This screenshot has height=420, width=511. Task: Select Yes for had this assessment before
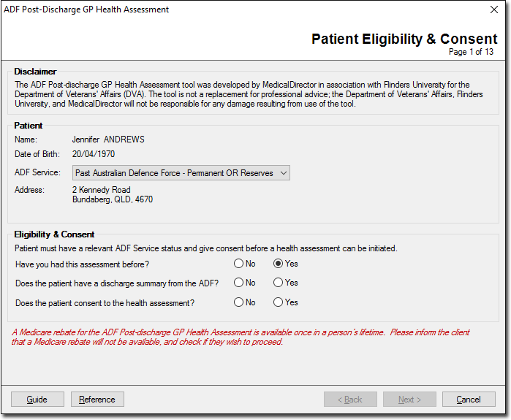click(x=278, y=264)
